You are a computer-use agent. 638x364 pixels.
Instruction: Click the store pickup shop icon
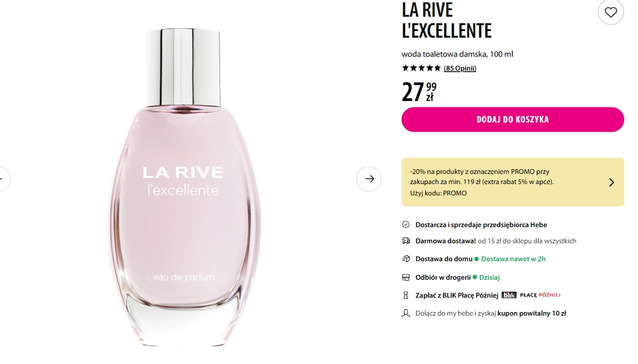[x=406, y=277]
